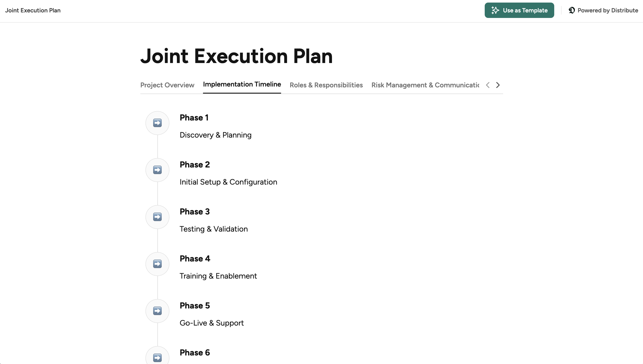Open the Project Overview tab
This screenshot has height=364, width=643.
(x=167, y=85)
